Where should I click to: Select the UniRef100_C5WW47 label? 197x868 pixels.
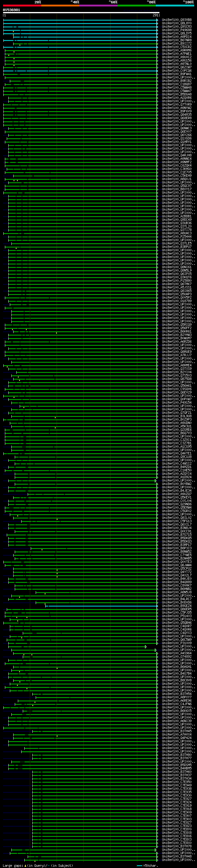[177, 91]
